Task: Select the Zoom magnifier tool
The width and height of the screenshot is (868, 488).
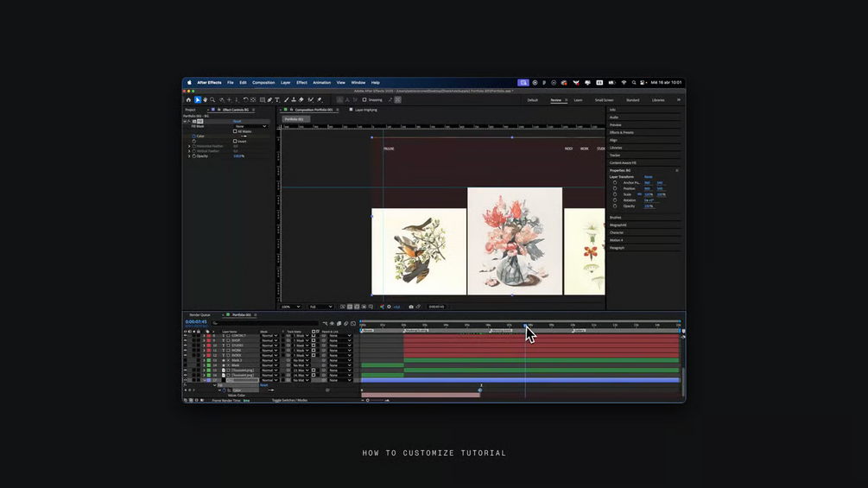Action: pyautogui.click(x=212, y=100)
